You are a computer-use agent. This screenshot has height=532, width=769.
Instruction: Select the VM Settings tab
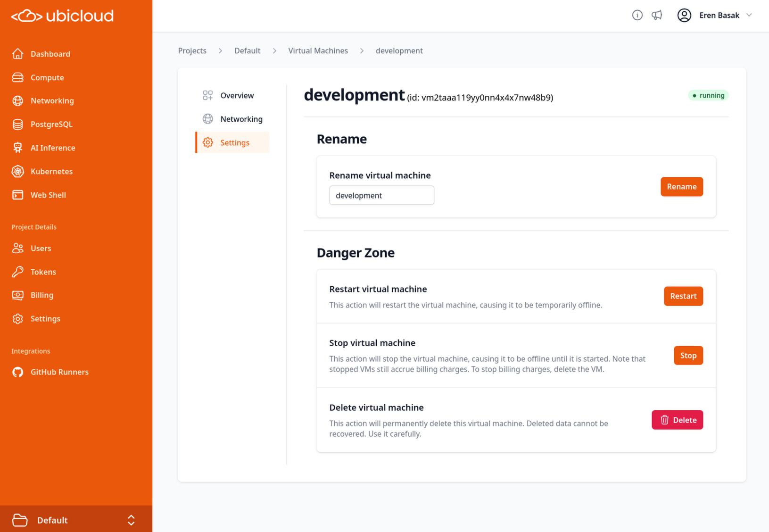click(232, 142)
